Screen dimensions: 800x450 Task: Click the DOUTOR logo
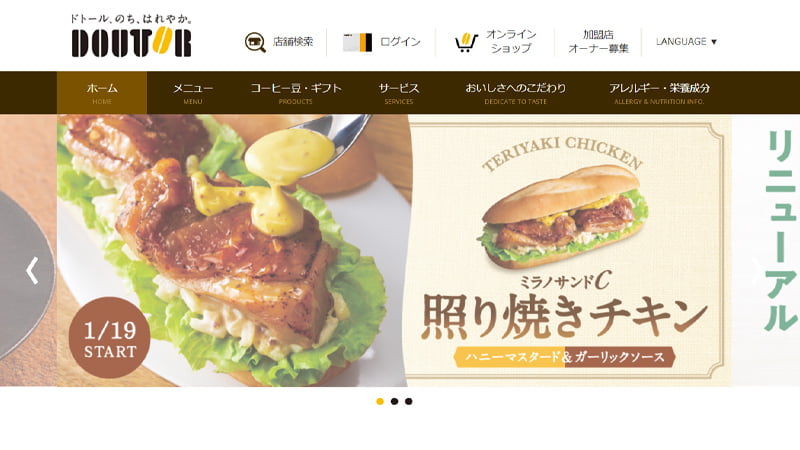[131, 36]
